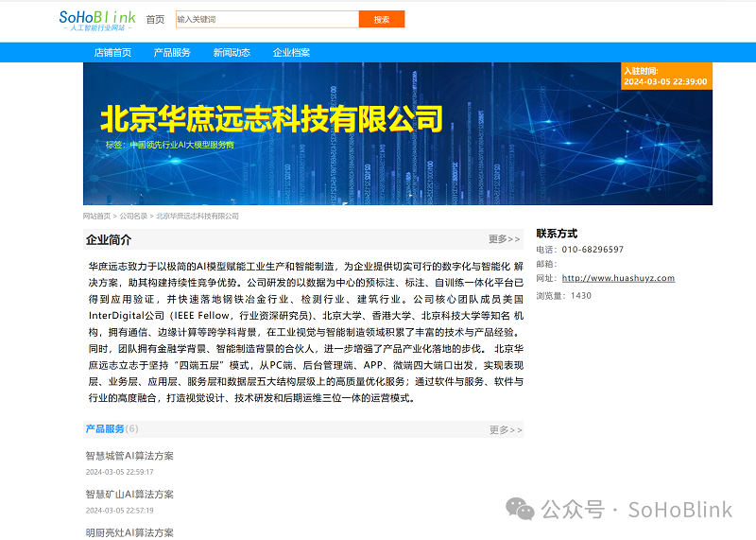
Task: Select the phone number 010-68296597
Action: pos(593,250)
